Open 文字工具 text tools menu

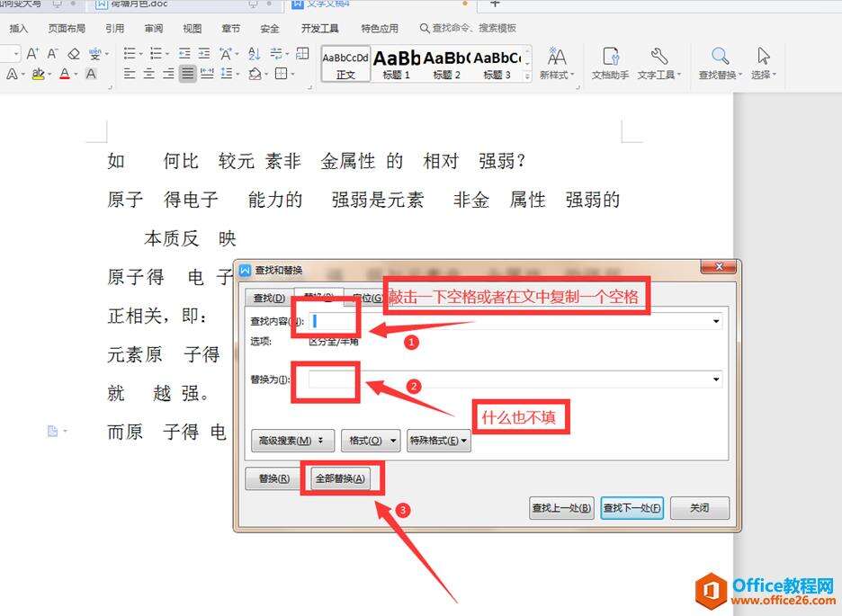[x=658, y=63]
